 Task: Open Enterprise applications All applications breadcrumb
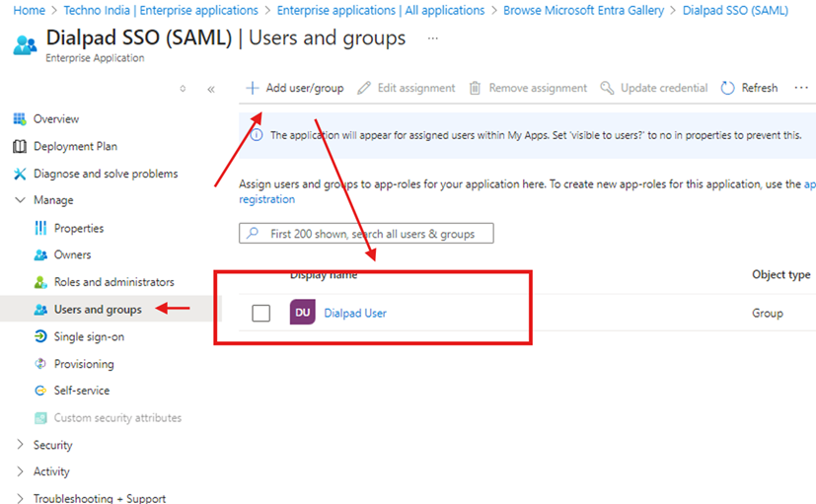(381, 11)
